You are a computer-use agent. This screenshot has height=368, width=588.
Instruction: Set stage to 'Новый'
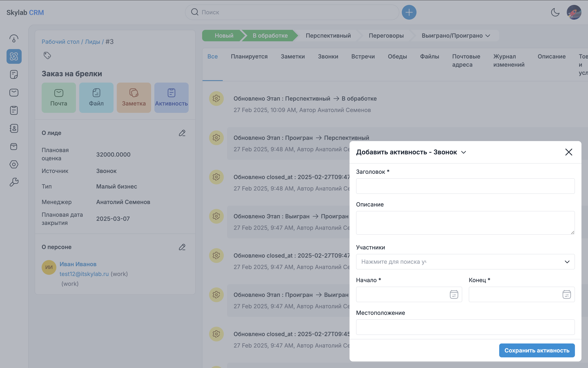pyautogui.click(x=224, y=36)
